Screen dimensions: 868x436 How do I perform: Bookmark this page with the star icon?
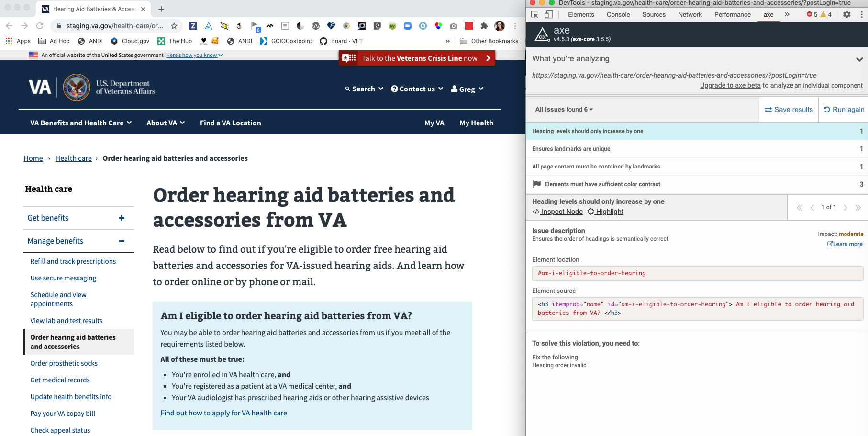click(x=174, y=26)
